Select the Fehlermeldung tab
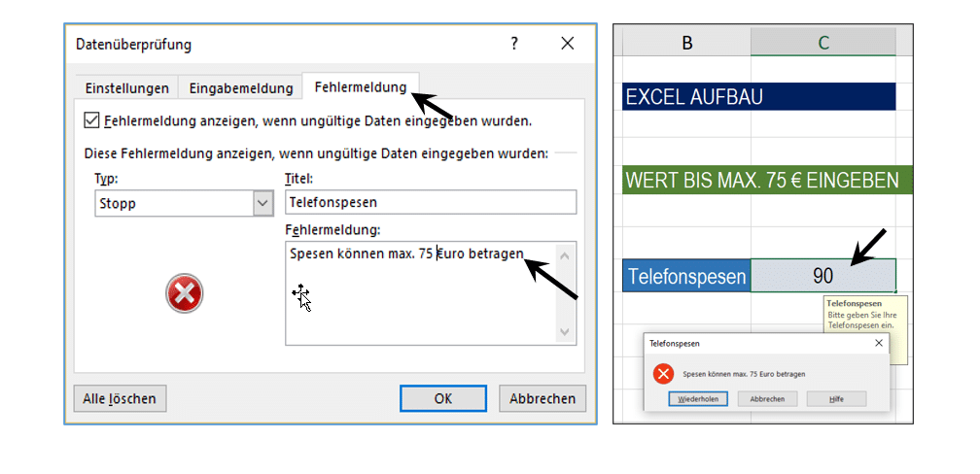 pyautogui.click(x=361, y=86)
